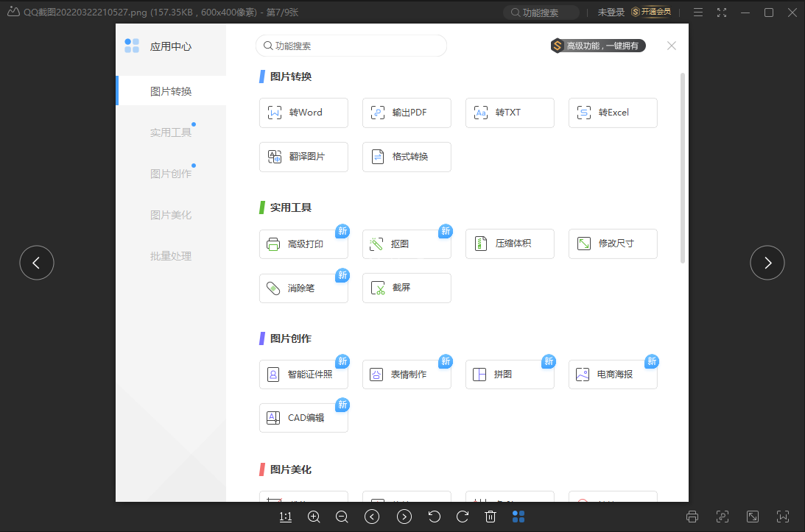
Task: Open the 转Word conversion tool
Action: click(x=303, y=113)
